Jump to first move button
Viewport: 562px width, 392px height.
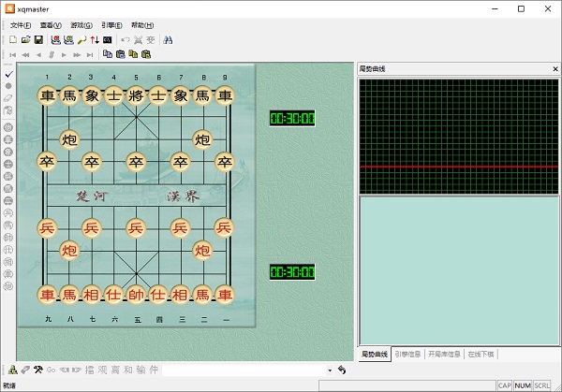point(13,55)
